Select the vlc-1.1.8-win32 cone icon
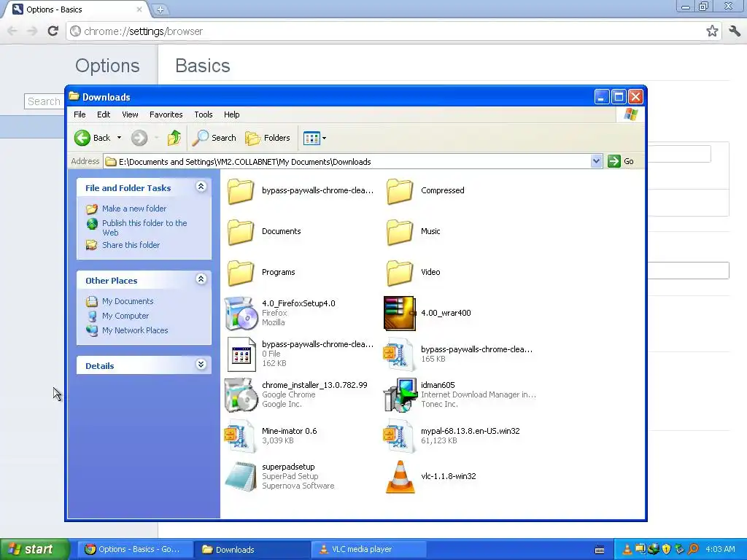Screen dimensions: 747x560 click(400, 476)
